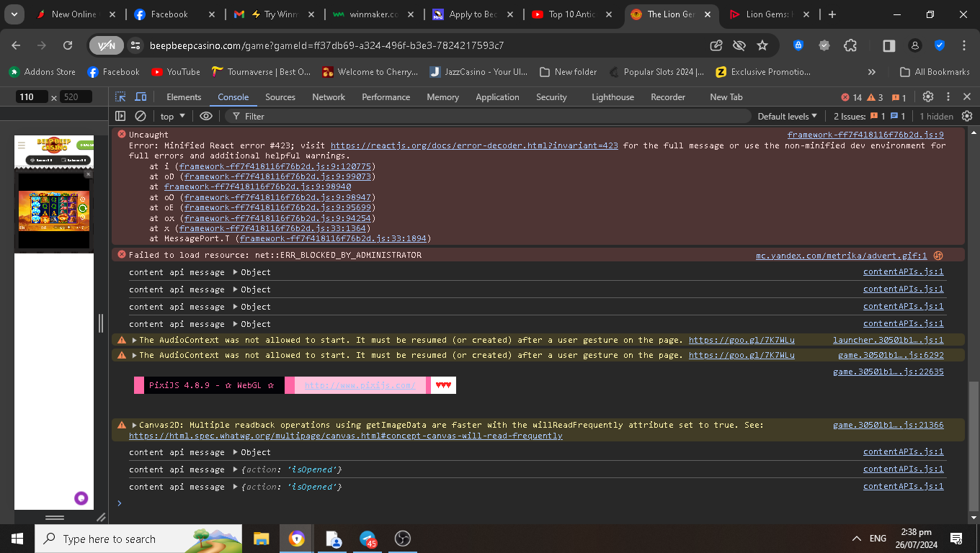Image resolution: width=980 pixels, height=553 pixels.
Task: Open the mc.yandex.com advert.gif source link
Action: pos(842,255)
